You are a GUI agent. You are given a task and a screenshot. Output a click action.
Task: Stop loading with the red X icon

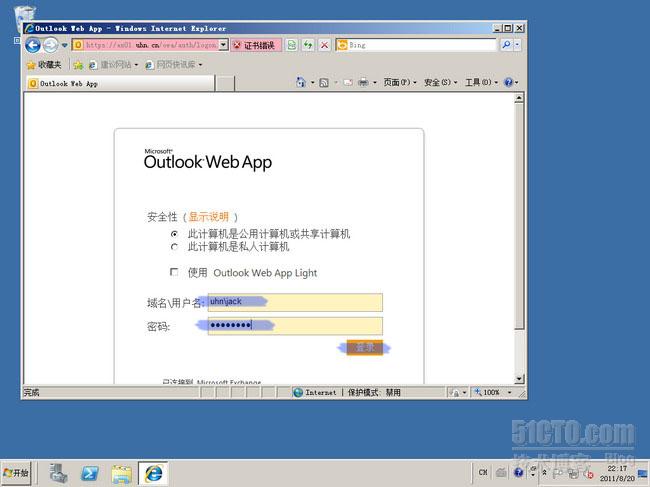[325, 45]
